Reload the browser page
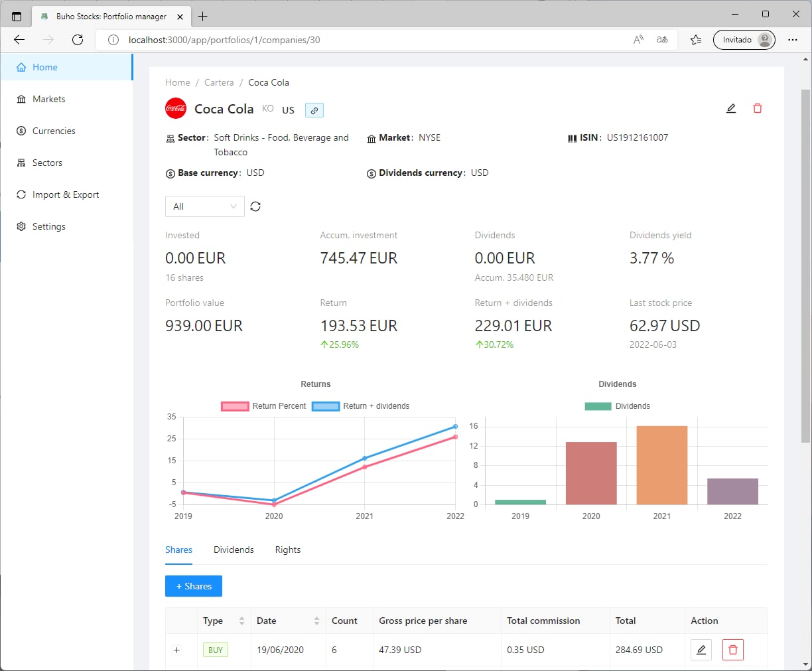 pos(78,40)
